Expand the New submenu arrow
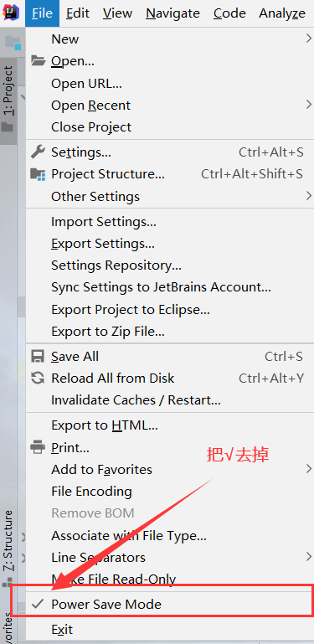The image size is (314, 644). [x=309, y=39]
